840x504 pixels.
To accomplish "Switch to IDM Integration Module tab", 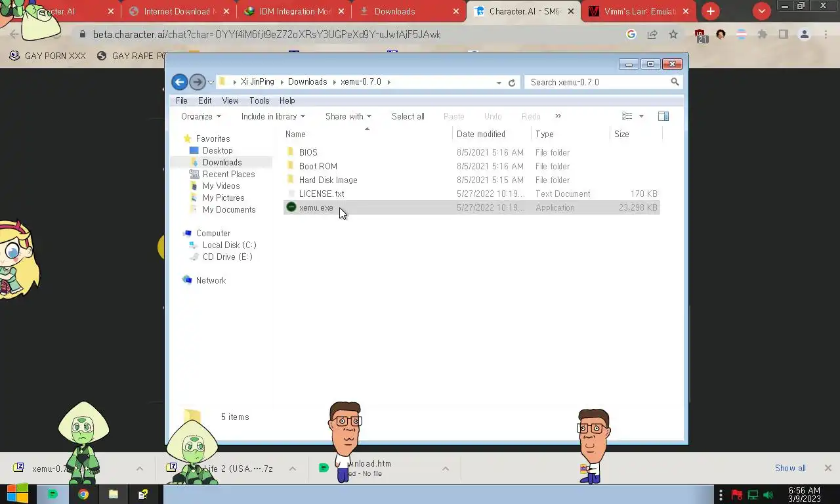I will tap(295, 11).
